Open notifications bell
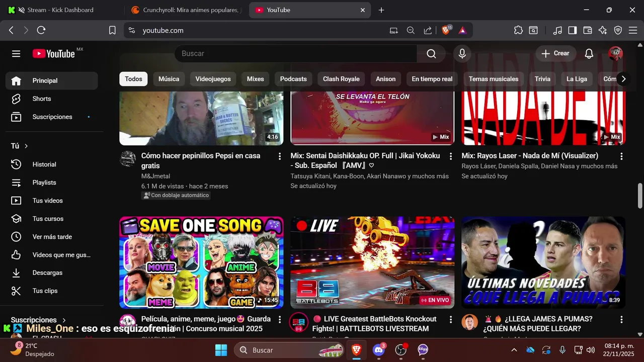644x362 pixels. click(589, 54)
